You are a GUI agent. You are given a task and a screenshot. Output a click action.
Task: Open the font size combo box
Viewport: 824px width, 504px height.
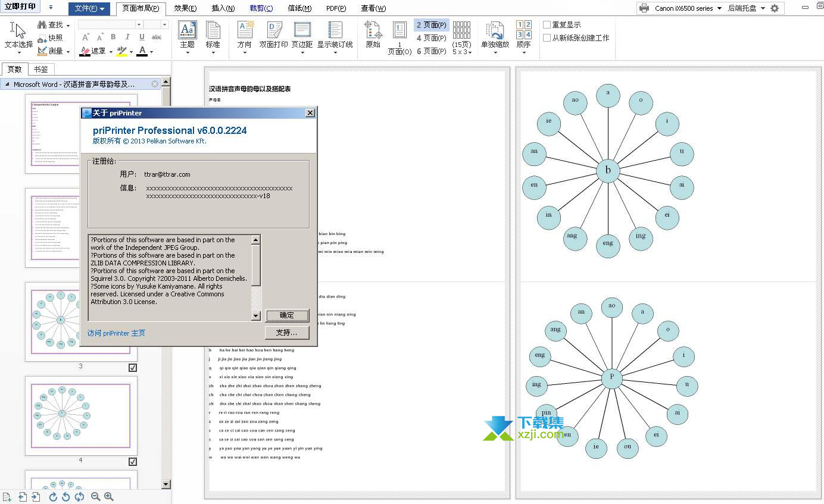click(x=156, y=24)
